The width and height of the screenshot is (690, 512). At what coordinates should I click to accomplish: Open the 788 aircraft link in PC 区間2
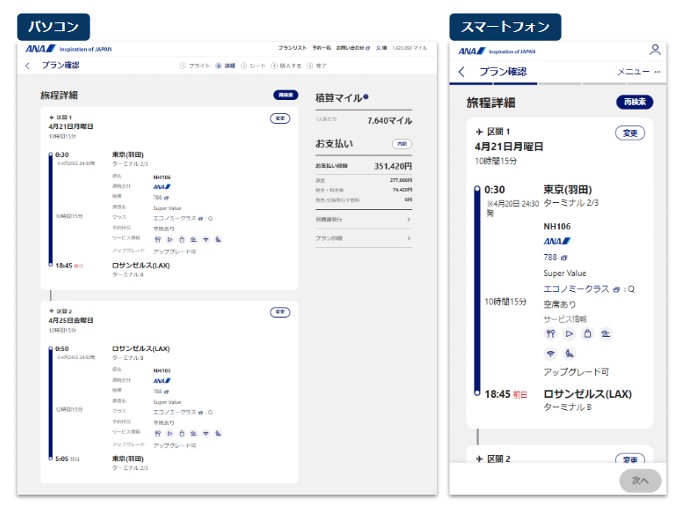[x=161, y=391]
